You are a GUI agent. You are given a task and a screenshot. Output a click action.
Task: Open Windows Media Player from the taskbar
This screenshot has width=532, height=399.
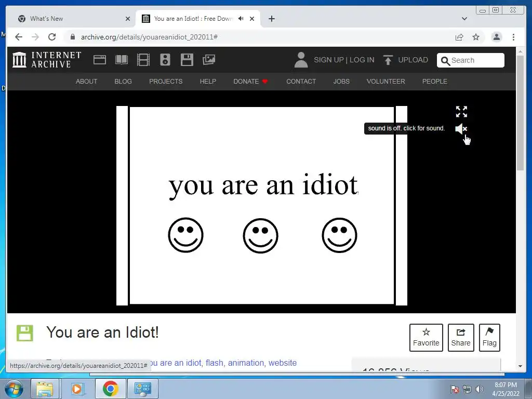click(77, 389)
